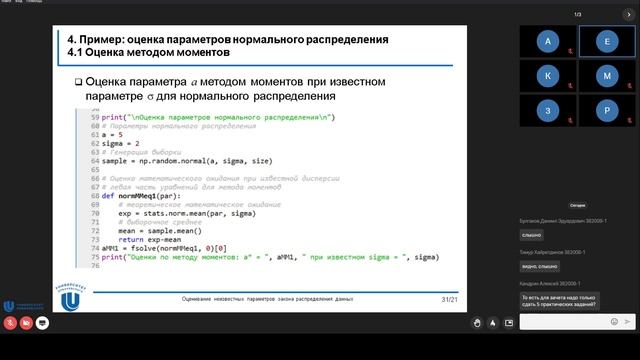Click code line "sigma = 2"

click(x=120, y=144)
